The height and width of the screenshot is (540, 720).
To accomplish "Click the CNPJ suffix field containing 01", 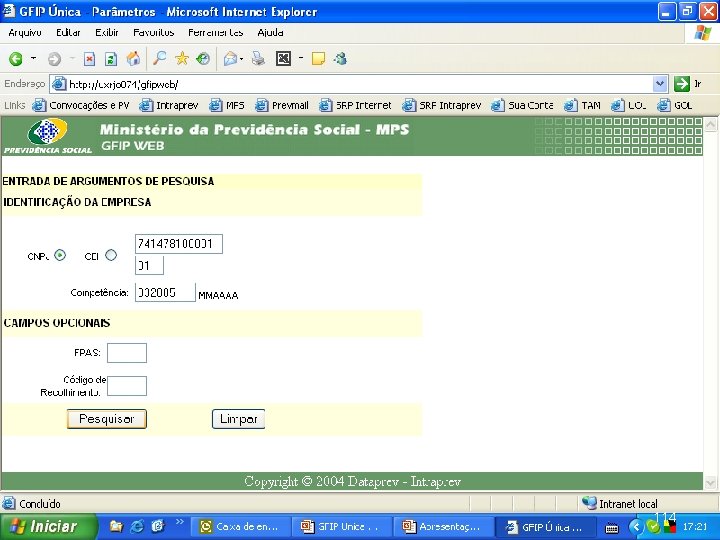I will click(x=149, y=265).
